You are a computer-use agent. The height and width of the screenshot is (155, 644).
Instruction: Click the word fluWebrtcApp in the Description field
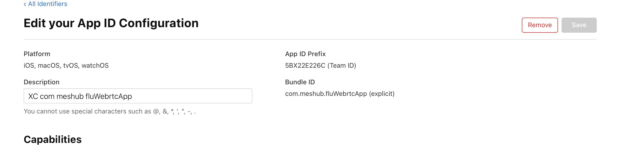coord(109,96)
